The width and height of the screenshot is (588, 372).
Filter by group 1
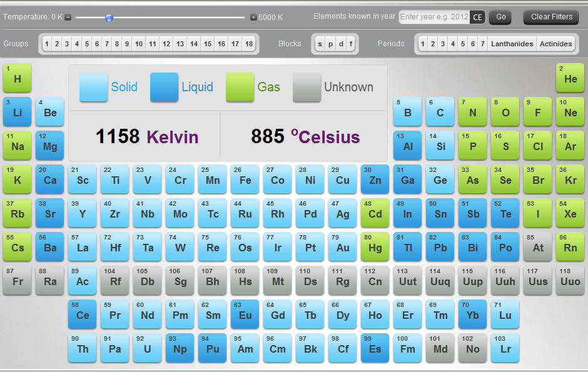coord(47,44)
